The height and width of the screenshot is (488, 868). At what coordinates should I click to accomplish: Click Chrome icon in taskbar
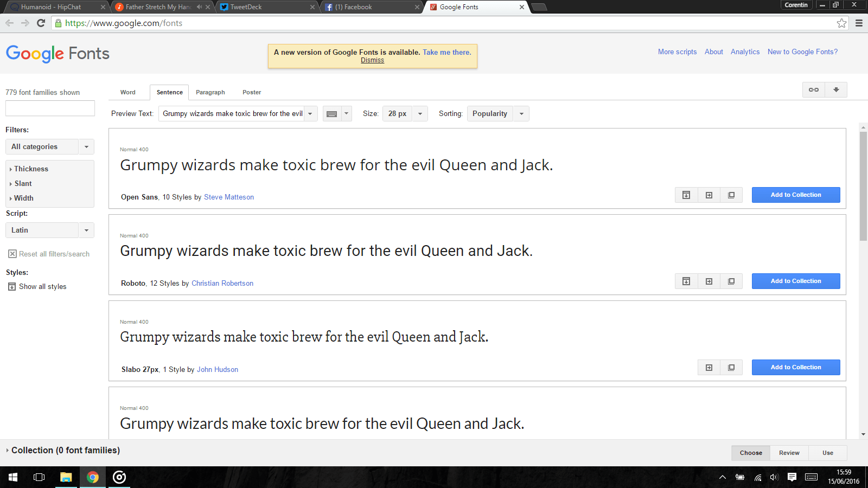click(x=93, y=477)
